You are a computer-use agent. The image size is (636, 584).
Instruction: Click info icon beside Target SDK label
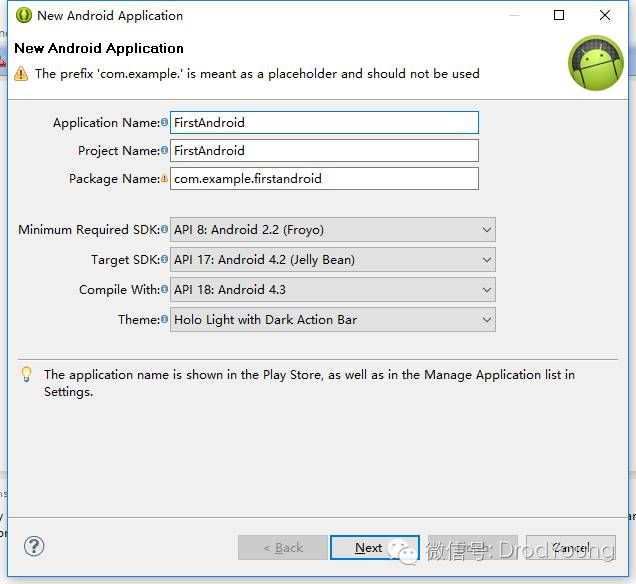164,259
